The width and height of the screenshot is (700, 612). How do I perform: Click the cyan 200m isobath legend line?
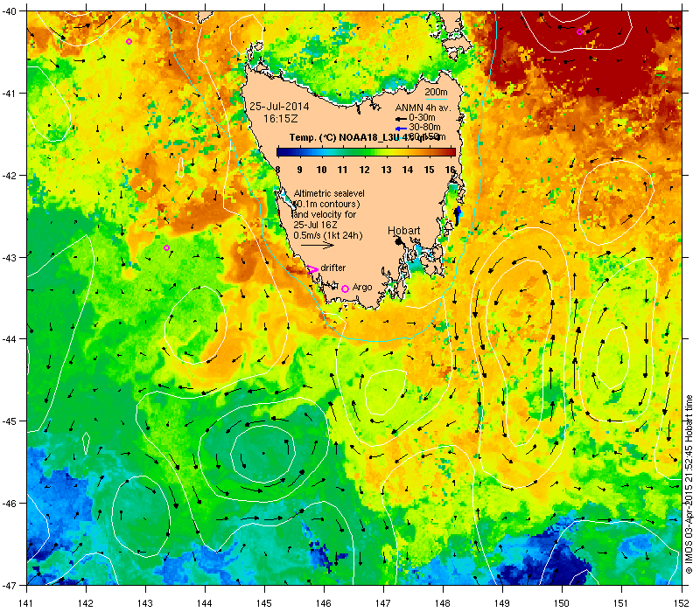point(436,99)
